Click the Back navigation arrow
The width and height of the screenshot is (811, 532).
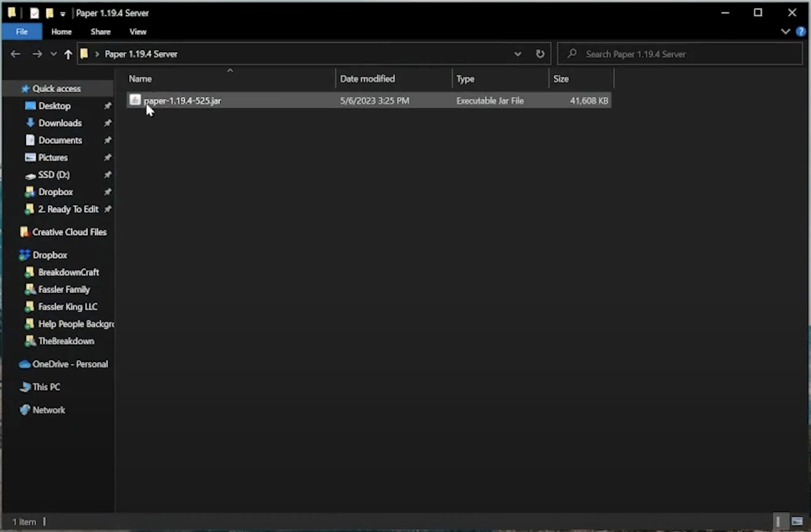16,54
